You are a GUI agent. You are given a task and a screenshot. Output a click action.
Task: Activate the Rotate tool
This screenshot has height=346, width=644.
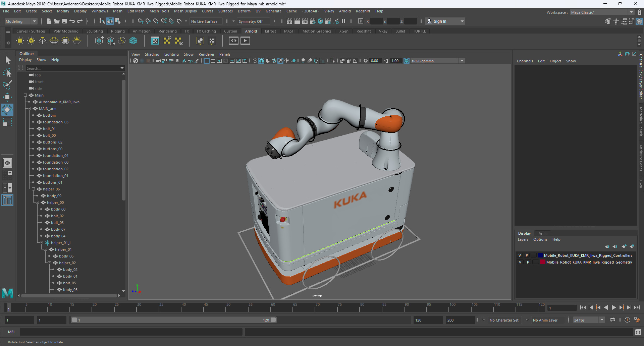[x=7, y=110]
